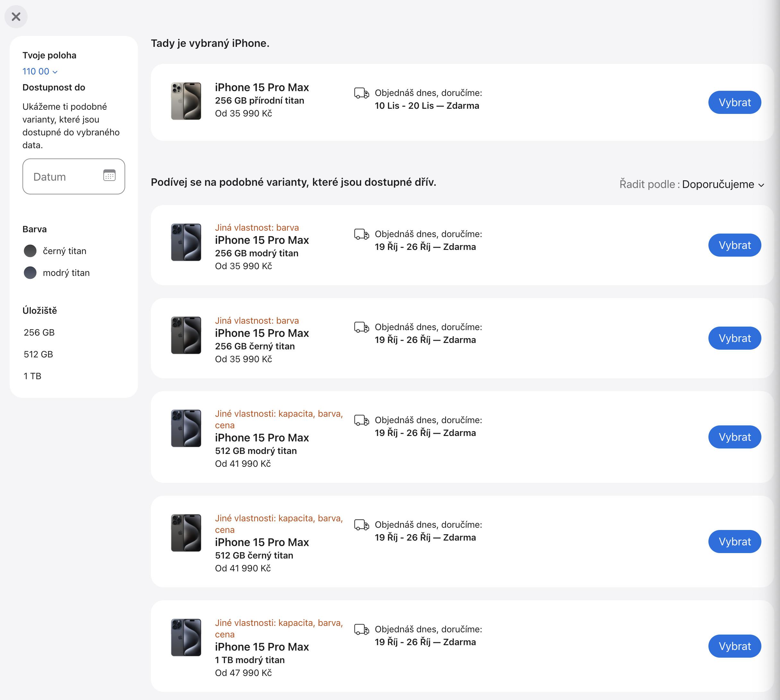Click the 256 GB černý titan iPhone thumbnail
This screenshot has width=780, height=700.
point(186,335)
